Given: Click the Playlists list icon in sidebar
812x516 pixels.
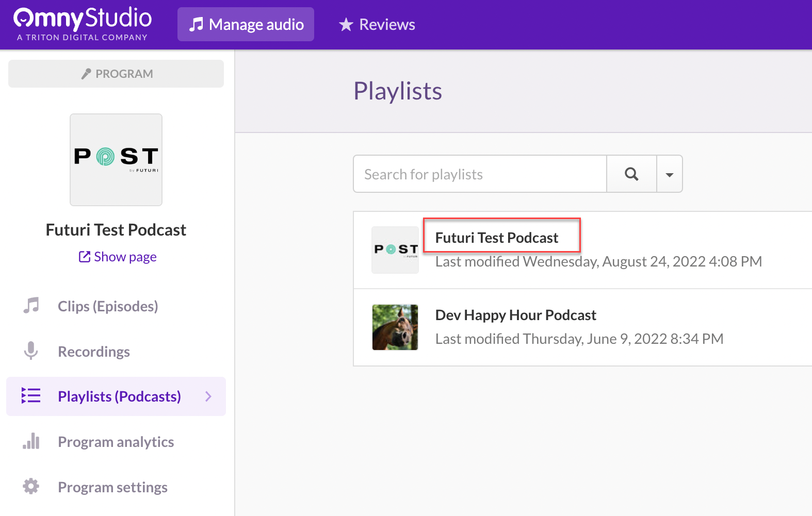Looking at the screenshot, I should 31,396.
